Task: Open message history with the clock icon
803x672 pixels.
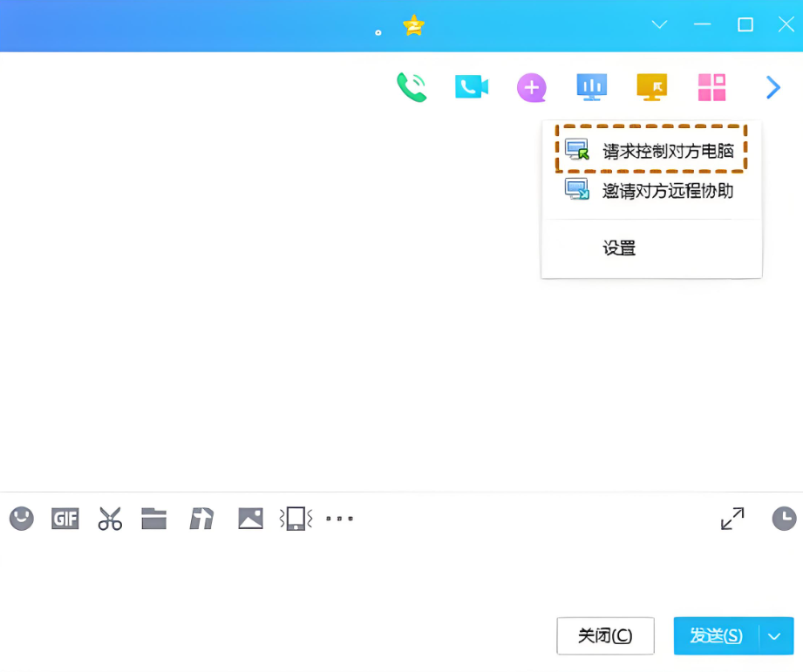Action: click(784, 519)
